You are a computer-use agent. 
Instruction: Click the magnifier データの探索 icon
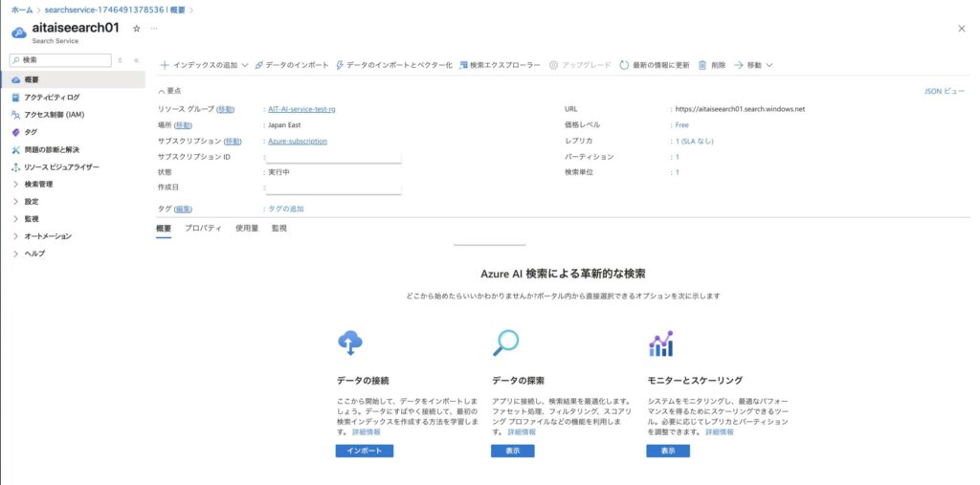505,343
